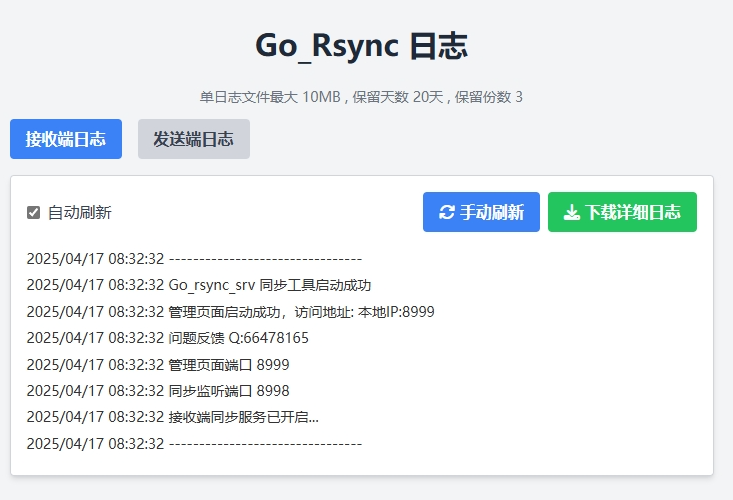Click the 自动刷新 label text
733x500 pixels.
point(80,212)
